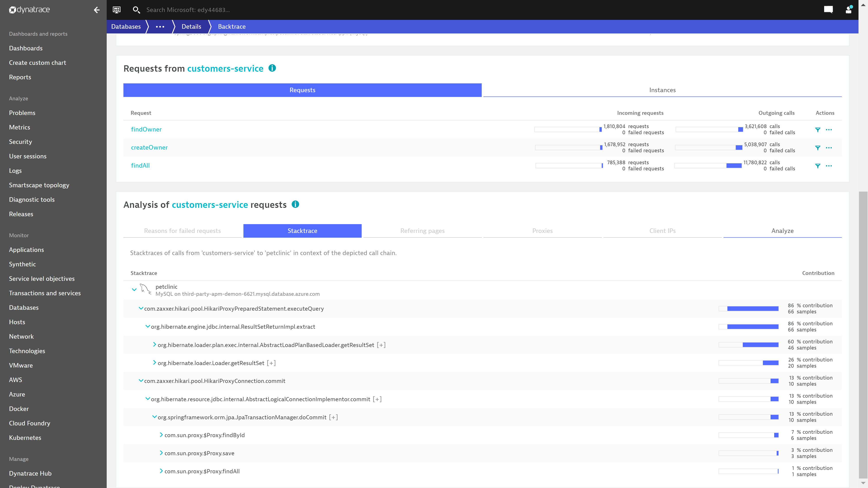The image size is (868, 488).
Task: Select the Analyze tab
Action: [782, 231]
